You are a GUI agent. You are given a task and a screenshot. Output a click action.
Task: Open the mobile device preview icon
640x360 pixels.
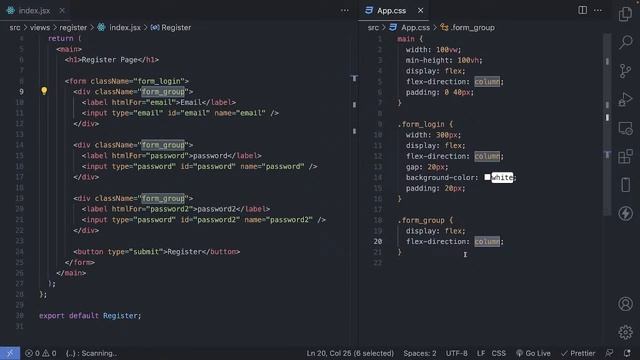(x=625, y=184)
